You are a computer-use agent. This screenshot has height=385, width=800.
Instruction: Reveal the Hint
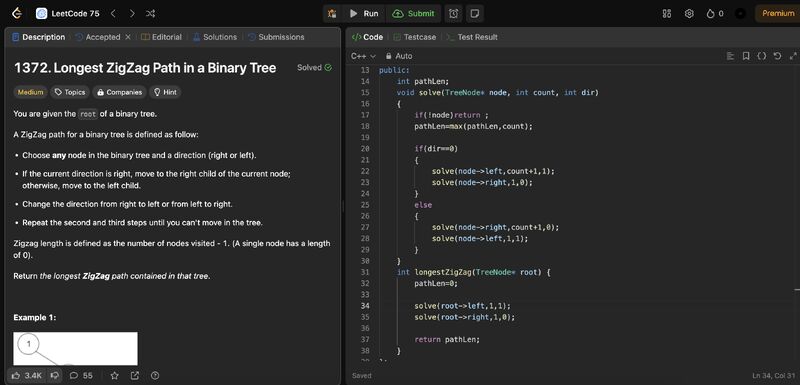[165, 92]
